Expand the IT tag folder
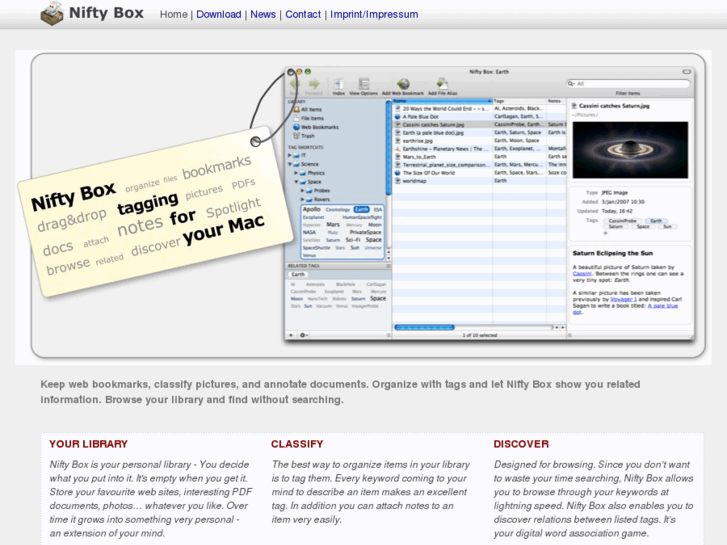727x545 pixels. point(290,155)
